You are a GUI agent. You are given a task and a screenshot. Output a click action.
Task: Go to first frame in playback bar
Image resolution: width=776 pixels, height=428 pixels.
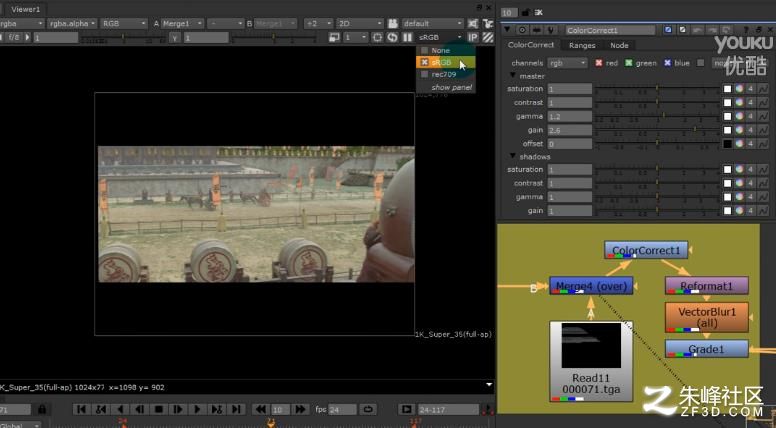[x=81, y=409]
